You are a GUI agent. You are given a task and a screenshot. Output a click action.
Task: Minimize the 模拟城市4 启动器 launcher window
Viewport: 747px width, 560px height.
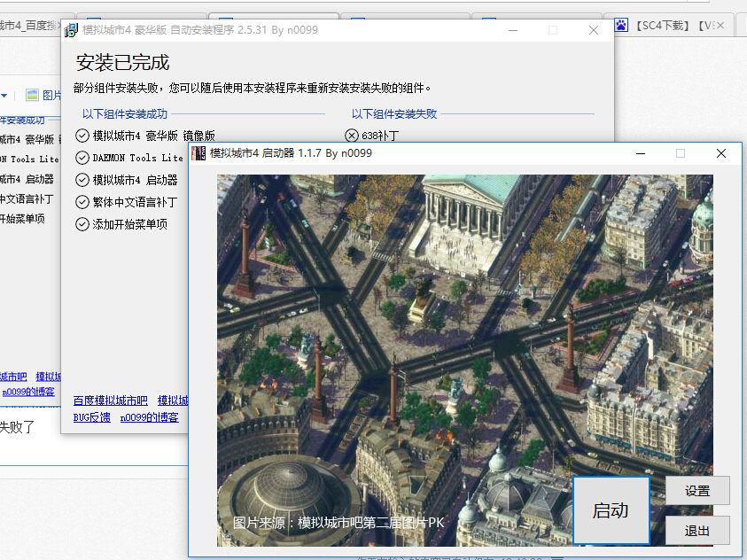[640, 153]
